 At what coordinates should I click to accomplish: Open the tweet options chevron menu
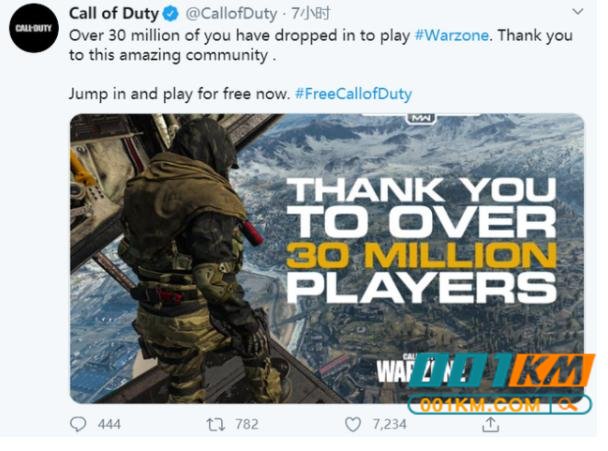578,12
